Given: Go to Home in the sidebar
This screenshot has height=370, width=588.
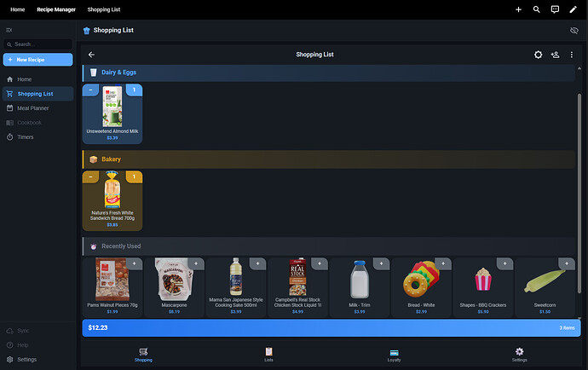Looking at the screenshot, I should pyautogui.click(x=37, y=79).
